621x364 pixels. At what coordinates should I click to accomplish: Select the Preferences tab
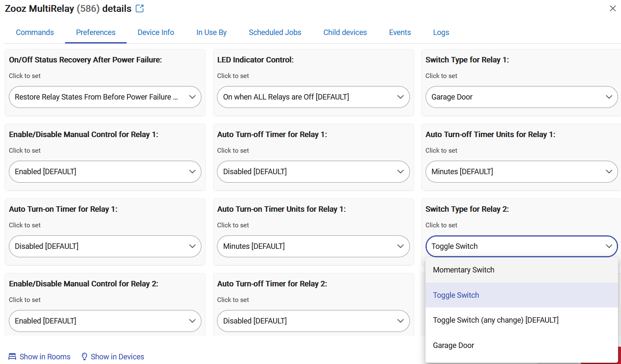96,32
